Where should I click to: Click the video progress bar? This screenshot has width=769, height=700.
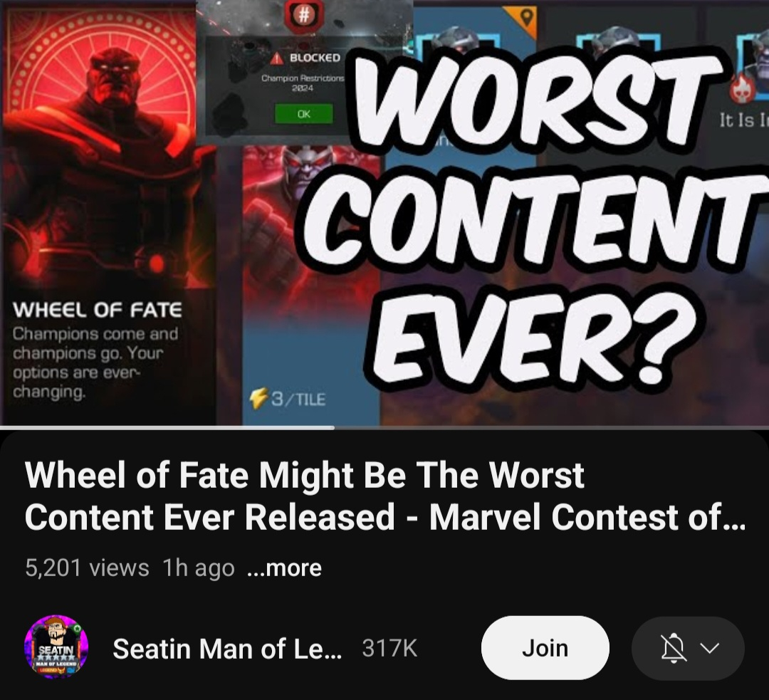(384, 428)
